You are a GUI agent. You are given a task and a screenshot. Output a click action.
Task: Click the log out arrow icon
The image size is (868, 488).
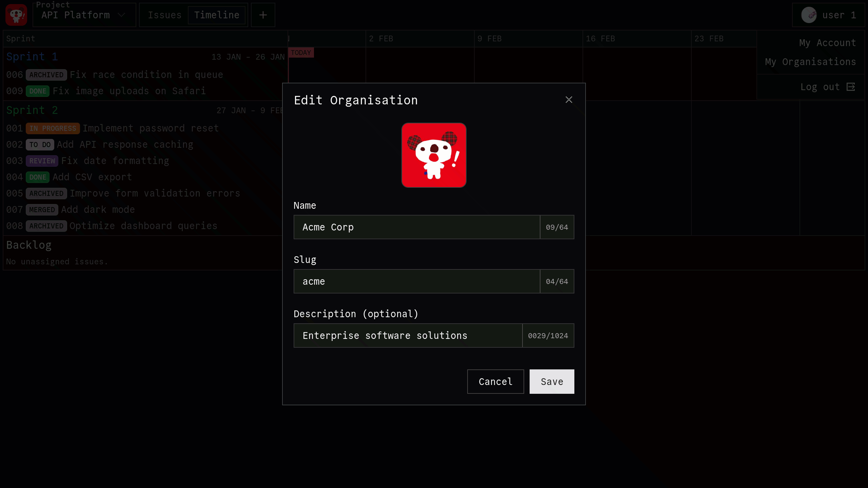851,87
